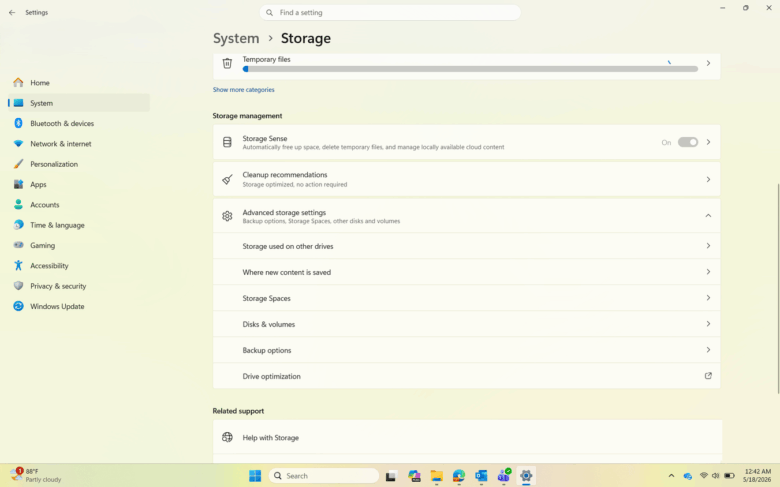Click the Drive optimization label
Viewport: 780px width, 487px height.
(x=271, y=377)
